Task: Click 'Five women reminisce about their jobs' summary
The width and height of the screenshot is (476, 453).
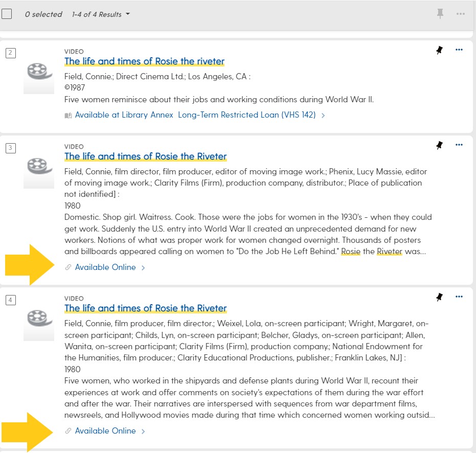Action: tap(219, 100)
